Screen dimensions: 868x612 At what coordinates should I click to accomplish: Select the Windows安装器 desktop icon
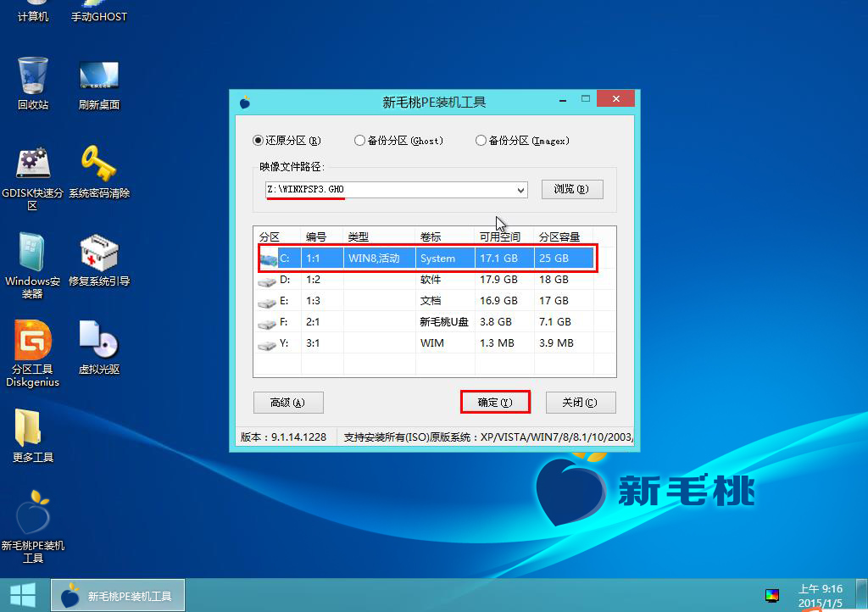tap(33, 265)
